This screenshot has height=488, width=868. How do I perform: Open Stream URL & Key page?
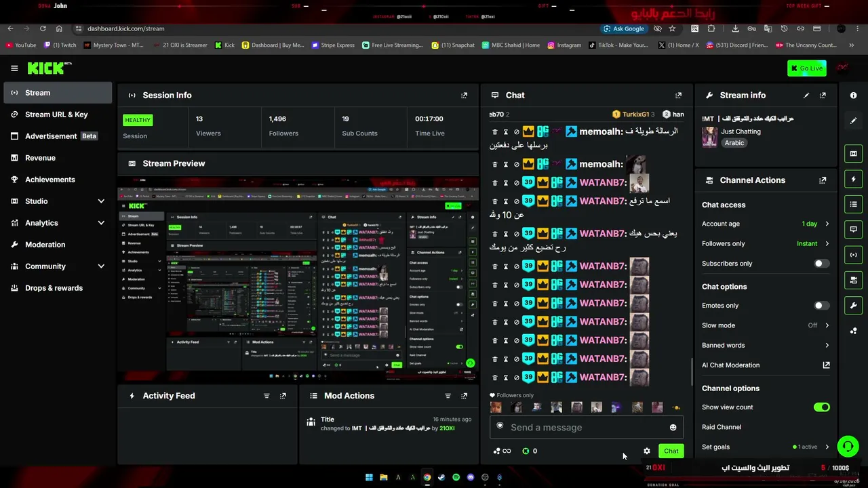tap(57, 115)
